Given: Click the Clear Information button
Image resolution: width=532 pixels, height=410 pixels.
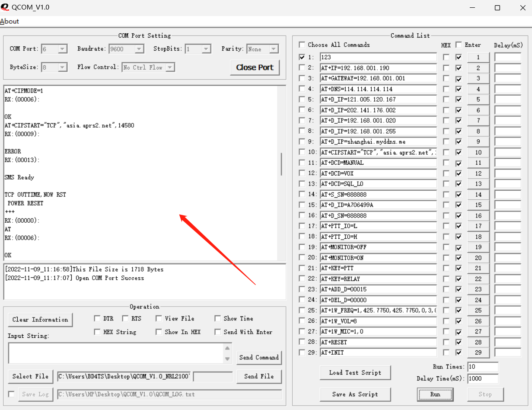Looking at the screenshot, I should tap(40, 320).
